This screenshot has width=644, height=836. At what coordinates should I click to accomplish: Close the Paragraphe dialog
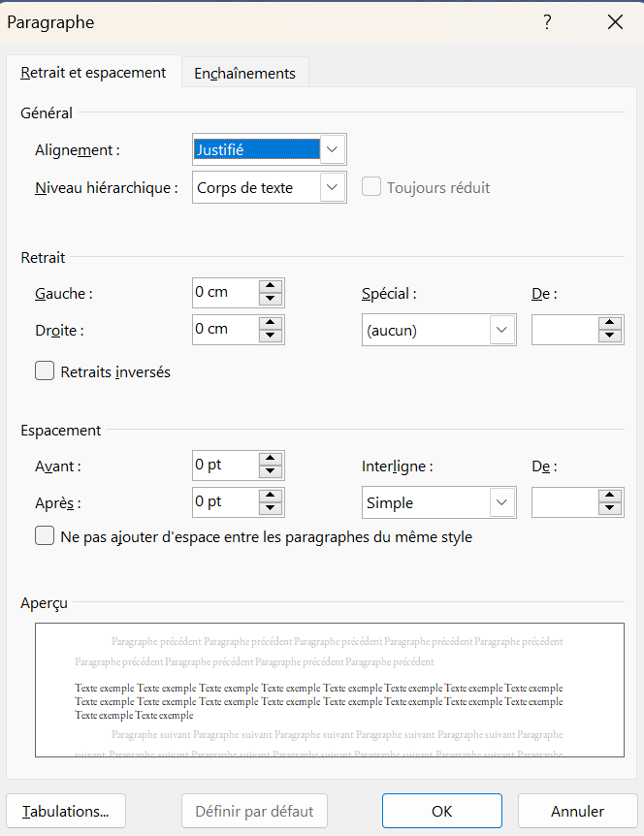pyautogui.click(x=615, y=22)
